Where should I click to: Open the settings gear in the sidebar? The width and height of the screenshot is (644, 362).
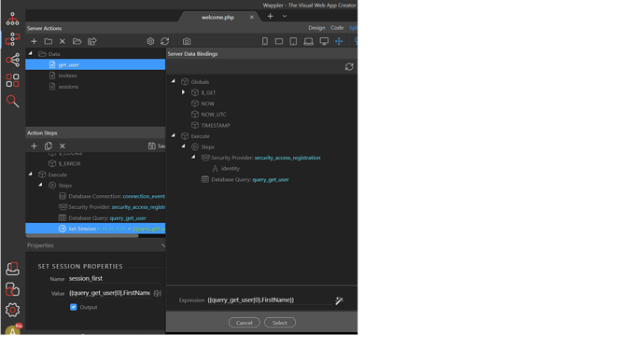click(12, 310)
